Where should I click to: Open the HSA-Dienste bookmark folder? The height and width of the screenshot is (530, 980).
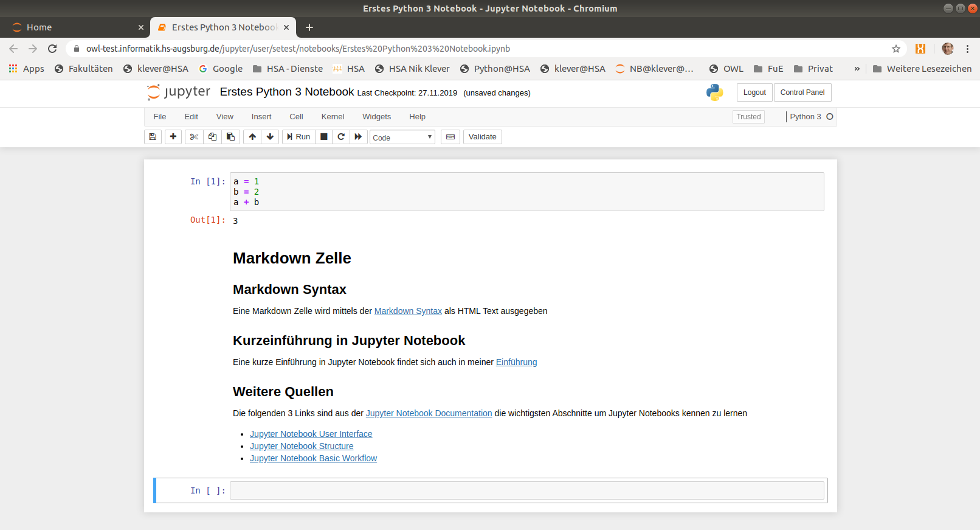pos(288,69)
